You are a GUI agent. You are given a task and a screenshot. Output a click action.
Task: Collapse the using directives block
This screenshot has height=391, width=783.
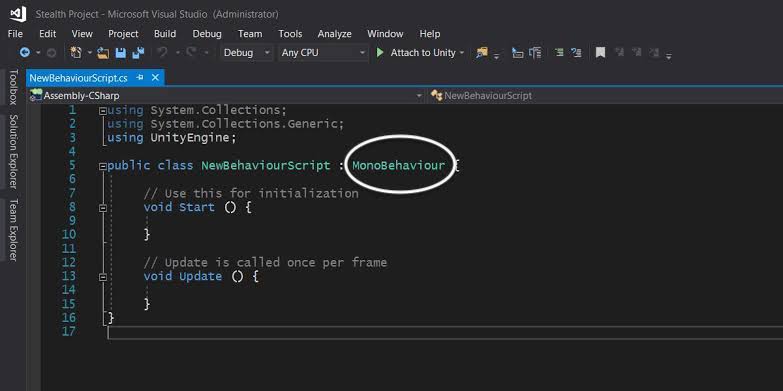[102, 111]
